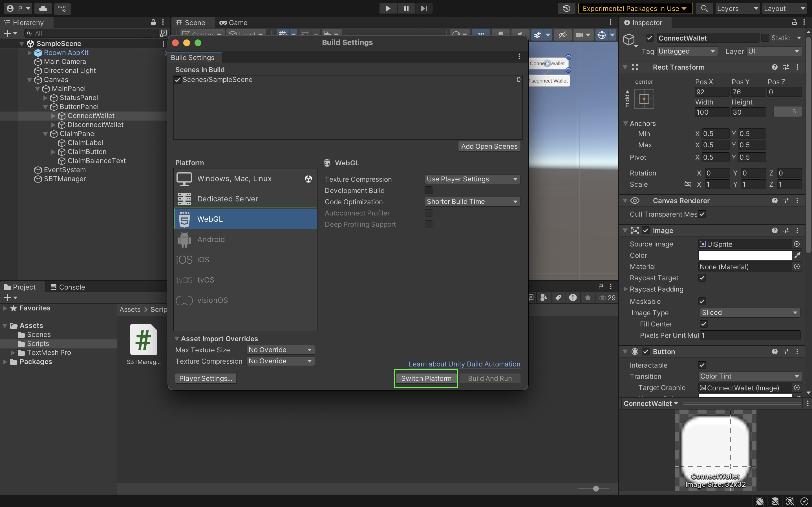This screenshot has width=812, height=507.
Task: Click the cloud services icon
Action: (43, 8)
